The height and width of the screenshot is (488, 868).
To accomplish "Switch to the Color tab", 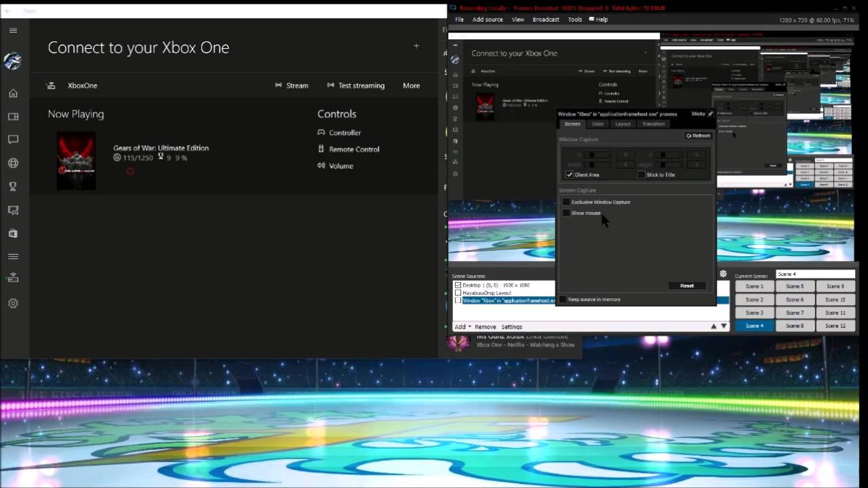I will 597,124.
